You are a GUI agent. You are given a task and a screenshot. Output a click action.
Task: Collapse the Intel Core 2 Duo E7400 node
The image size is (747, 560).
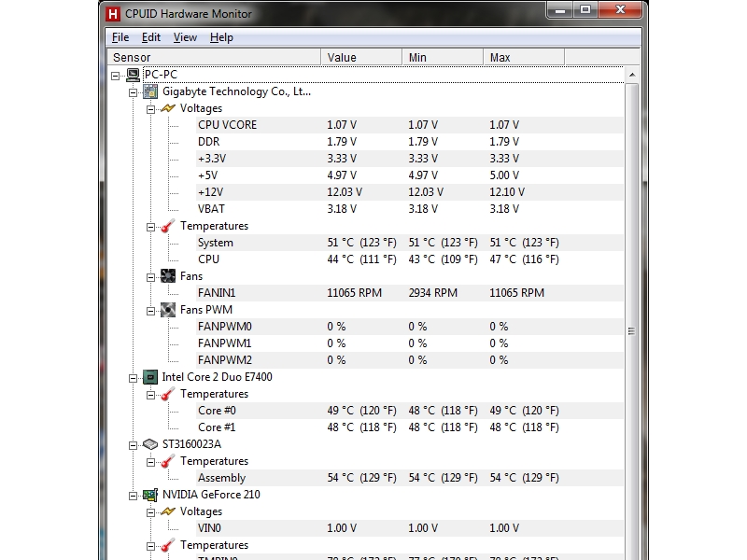click(133, 378)
